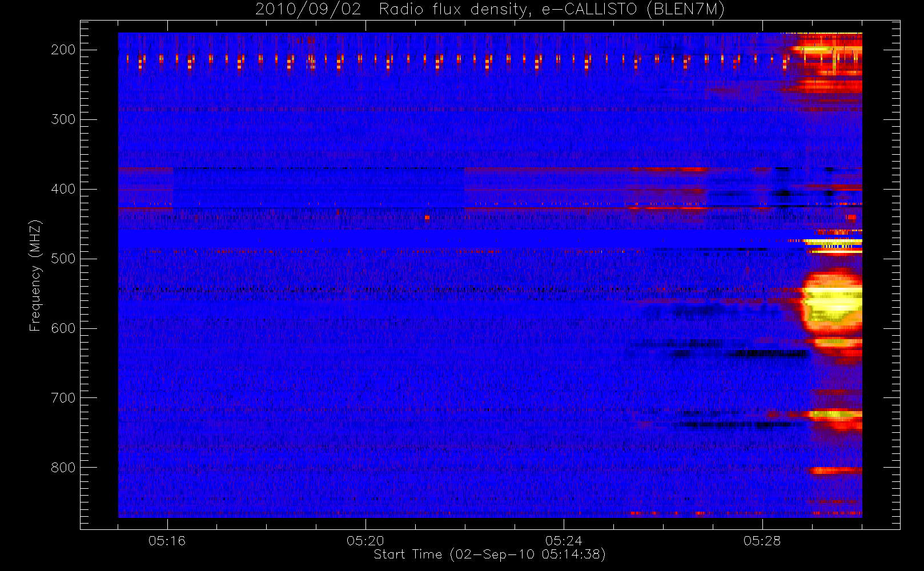Click the 05:20 time tick label
The width and height of the screenshot is (924, 571).
(x=365, y=541)
